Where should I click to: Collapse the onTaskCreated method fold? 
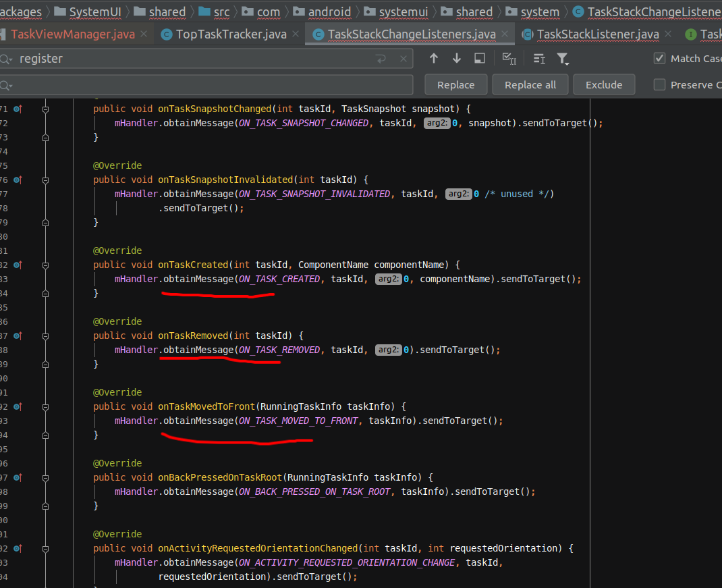(x=46, y=265)
